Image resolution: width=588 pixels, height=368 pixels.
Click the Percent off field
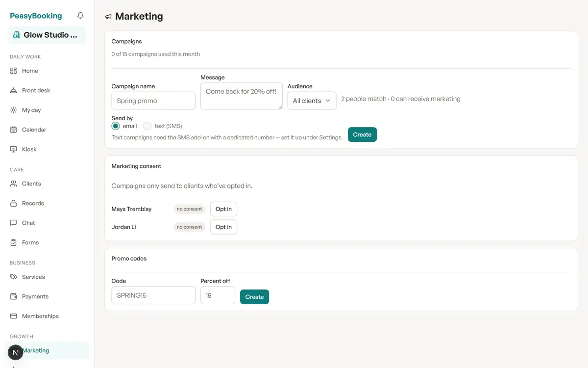tap(218, 295)
